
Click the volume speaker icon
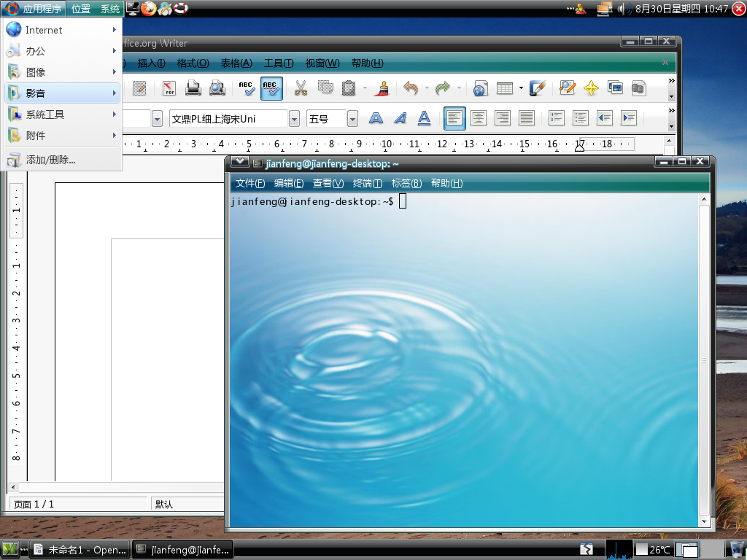pos(624,9)
